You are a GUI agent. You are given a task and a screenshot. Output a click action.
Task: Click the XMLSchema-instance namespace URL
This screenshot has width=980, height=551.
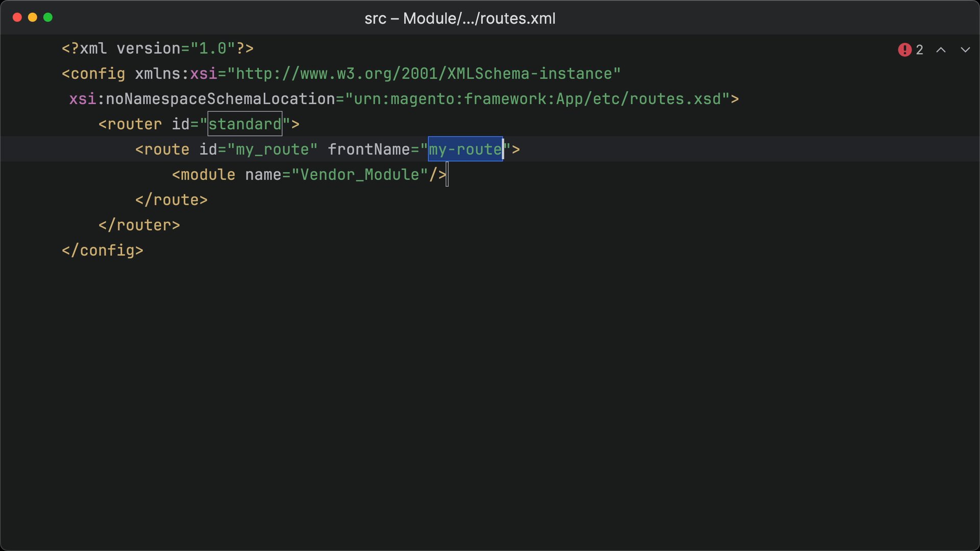click(x=424, y=74)
